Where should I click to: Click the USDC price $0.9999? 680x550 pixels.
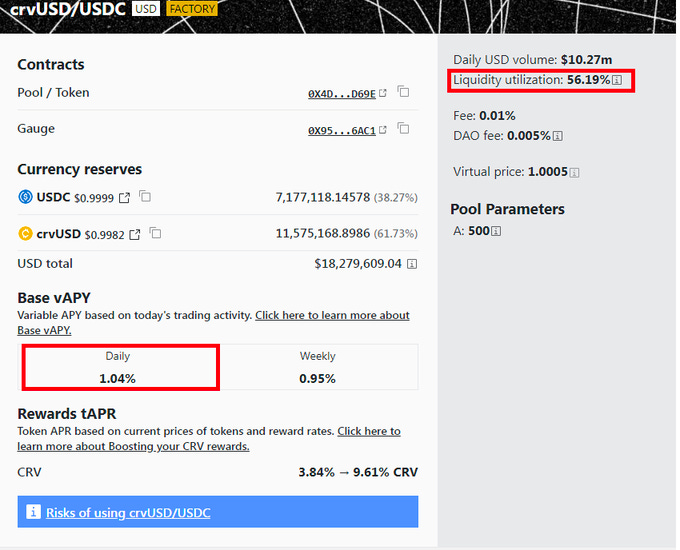click(x=94, y=198)
